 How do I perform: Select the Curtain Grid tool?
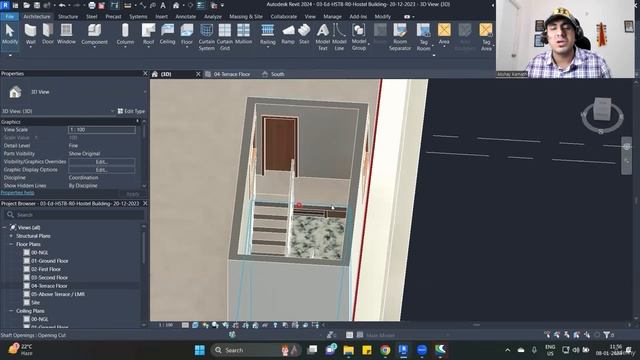point(224,37)
